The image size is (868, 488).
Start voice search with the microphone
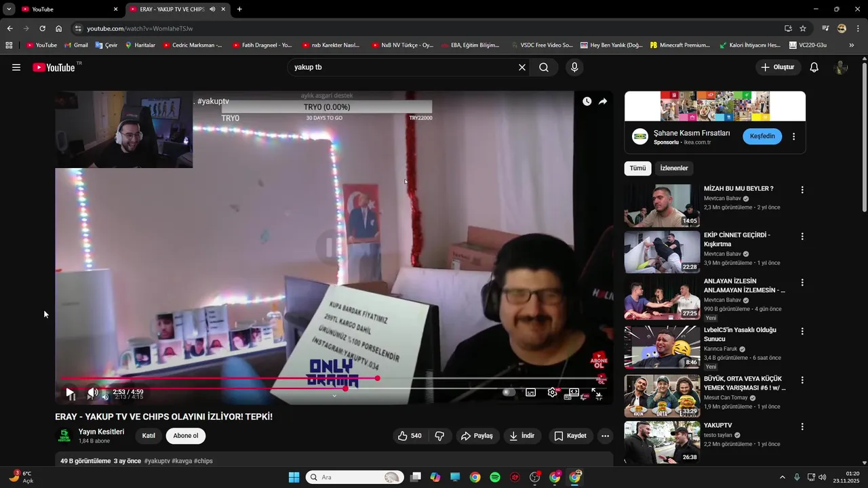point(574,67)
